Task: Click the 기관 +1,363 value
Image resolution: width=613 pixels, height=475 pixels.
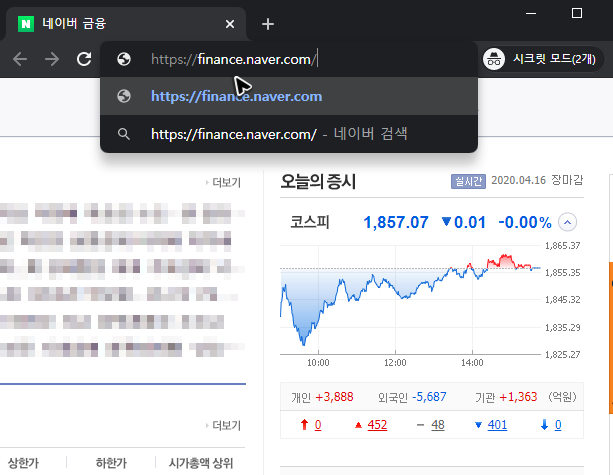Action: (518, 397)
